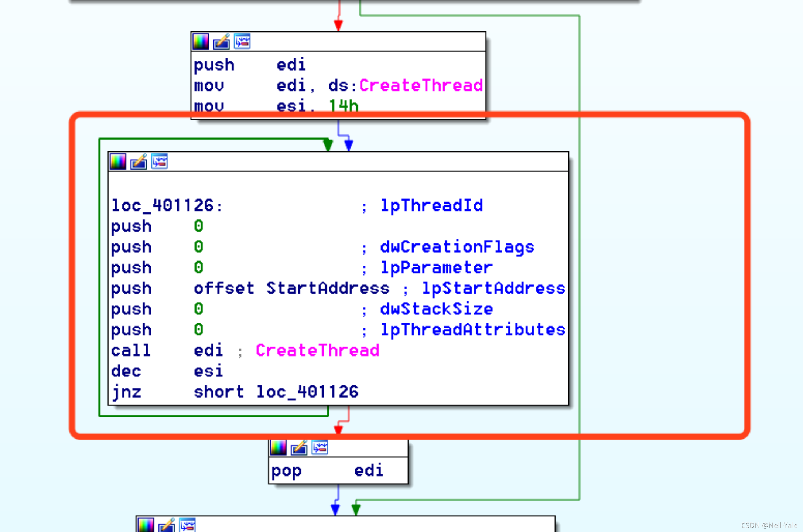Click the header bar of the loc_401126 block
The width and height of the screenshot is (803, 532).
click(x=338, y=161)
